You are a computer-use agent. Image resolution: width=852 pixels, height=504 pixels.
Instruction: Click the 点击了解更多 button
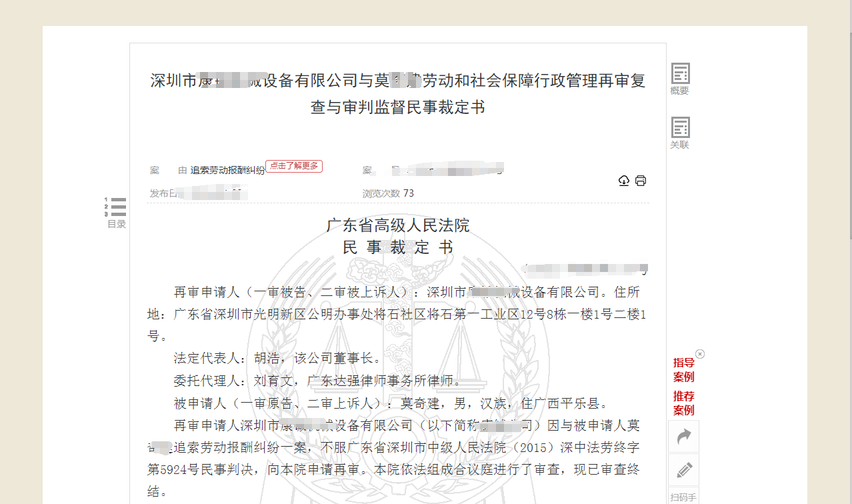tap(294, 166)
